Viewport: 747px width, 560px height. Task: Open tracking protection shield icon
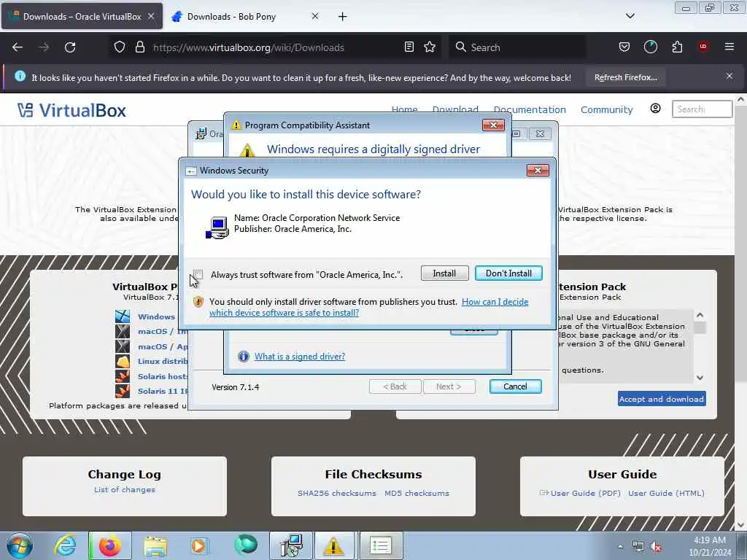point(120,47)
